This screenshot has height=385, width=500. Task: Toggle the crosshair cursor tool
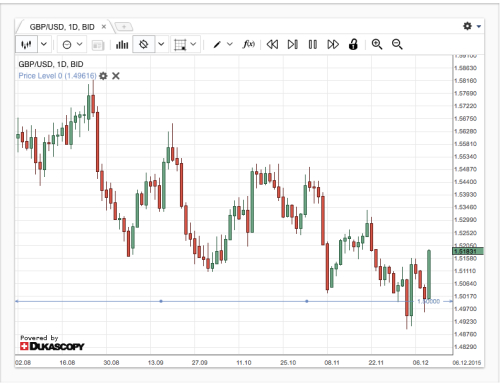[x=144, y=44]
